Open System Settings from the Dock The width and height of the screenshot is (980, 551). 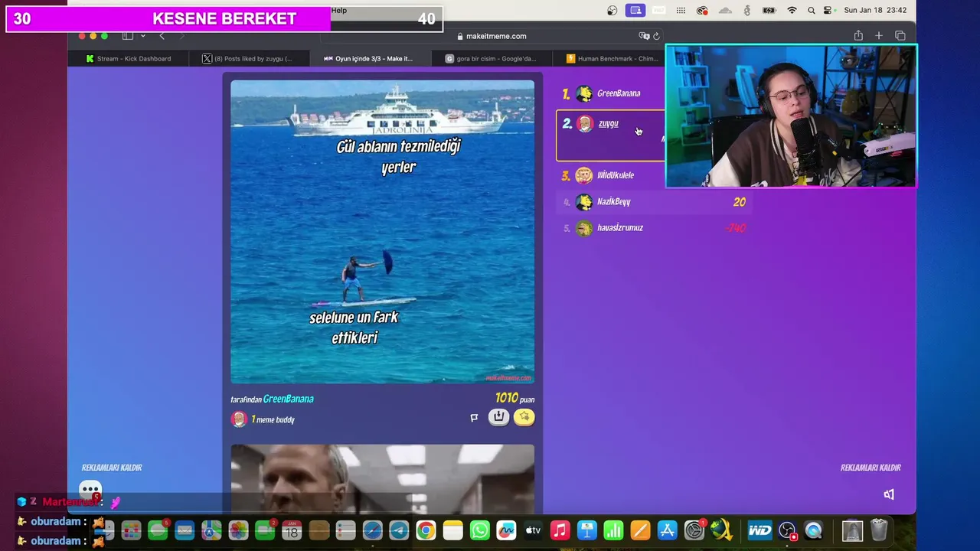click(694, 530)
